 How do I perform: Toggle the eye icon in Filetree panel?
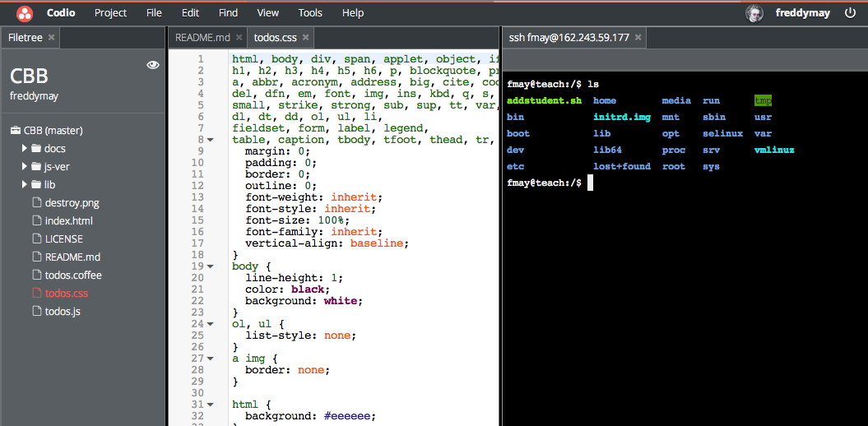(x=153, y=66)
